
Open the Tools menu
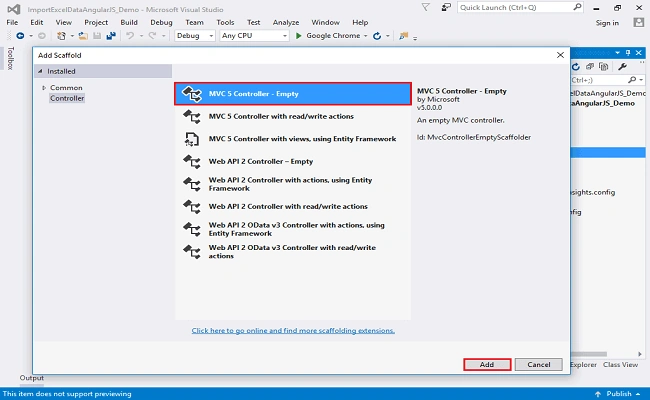coord(225,22)
